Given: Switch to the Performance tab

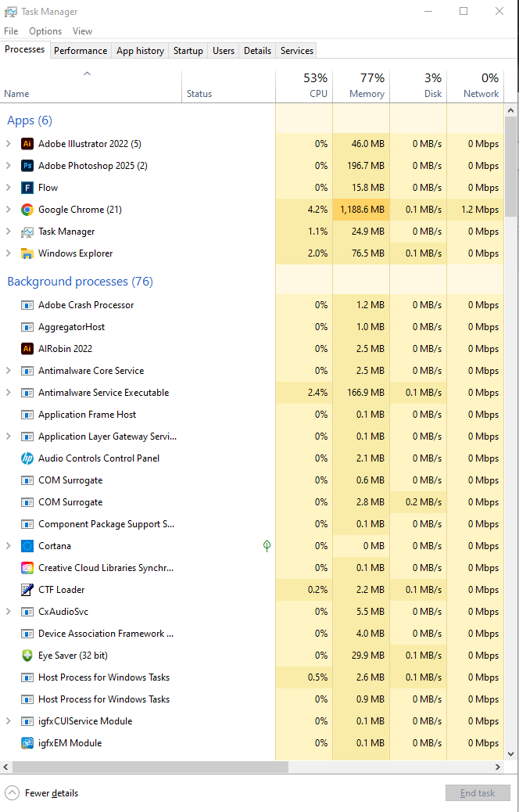Looking at the screenshot, I should click(81, 51).
